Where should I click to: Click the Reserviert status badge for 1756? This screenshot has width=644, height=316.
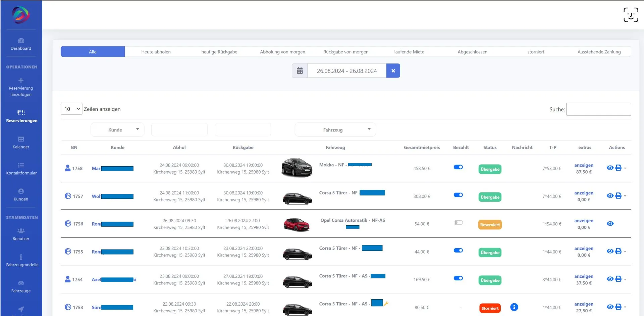click(x=490, y=225)
